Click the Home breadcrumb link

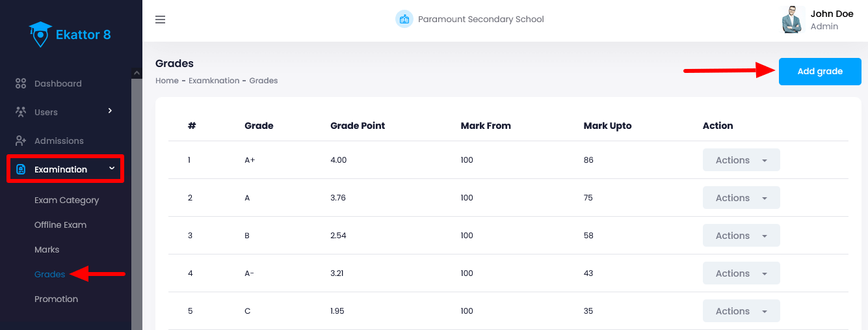(167, 81)
